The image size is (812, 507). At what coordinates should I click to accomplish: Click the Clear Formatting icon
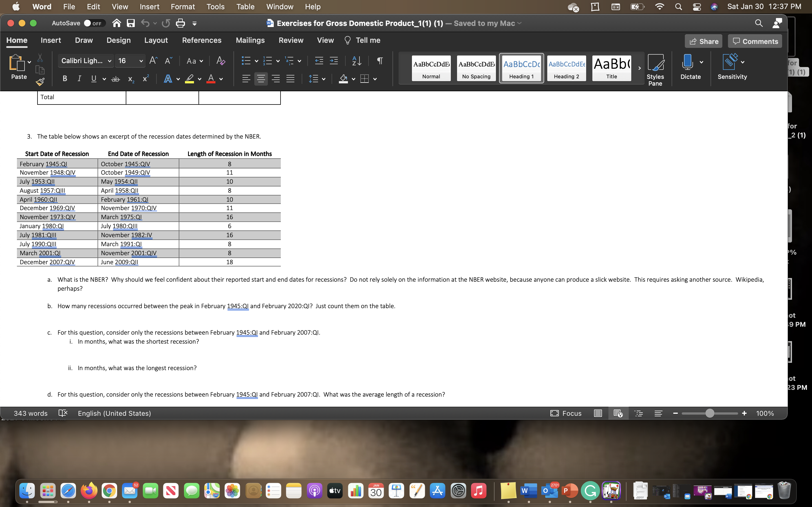click(x=220, y=61)
